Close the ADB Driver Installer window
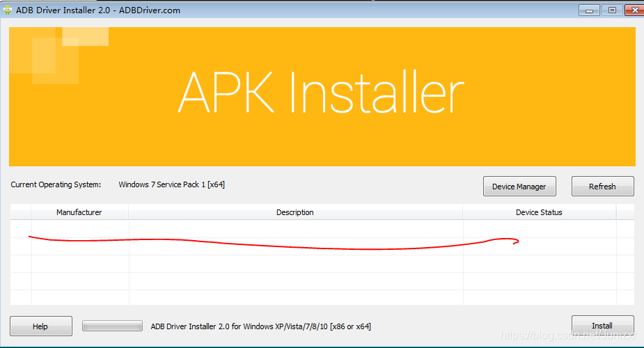Screen dimensions: 644x348 pyautogui.click(x=634, y=10)
